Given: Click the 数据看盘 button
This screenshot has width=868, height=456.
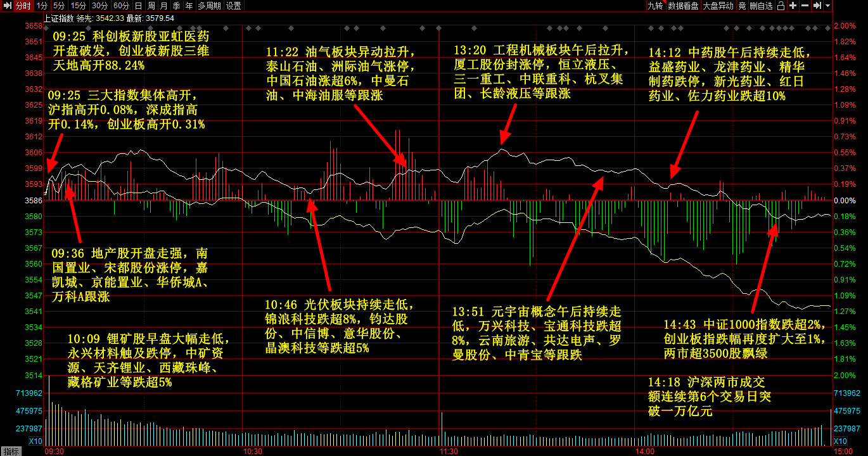Looking at the screenshot, I should (x=684, y=6).
